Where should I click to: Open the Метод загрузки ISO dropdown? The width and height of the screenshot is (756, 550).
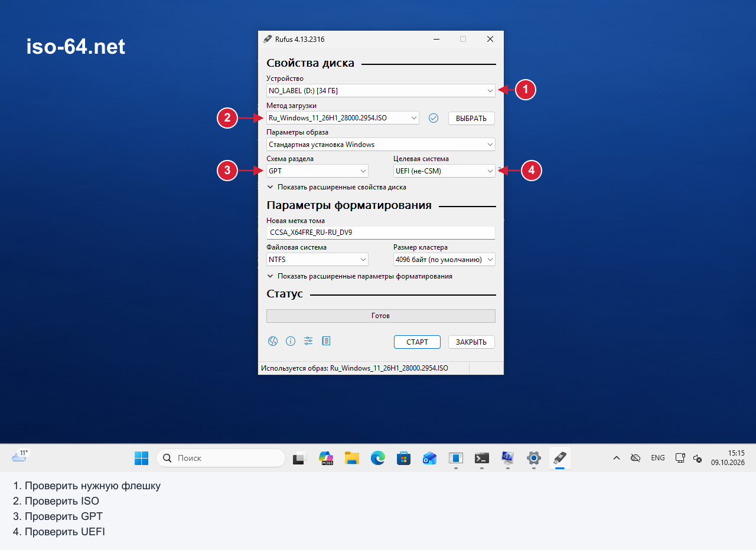click(x=343, y=118)
